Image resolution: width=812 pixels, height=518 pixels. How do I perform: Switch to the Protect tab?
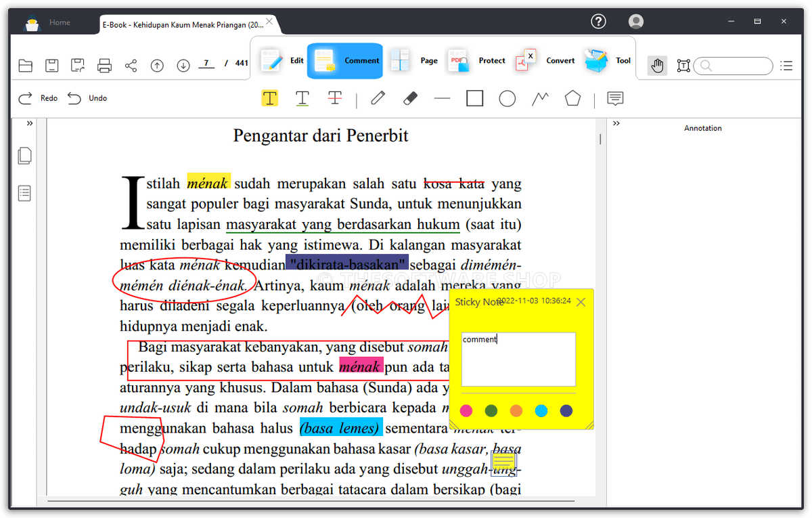[x=476, y=61]
